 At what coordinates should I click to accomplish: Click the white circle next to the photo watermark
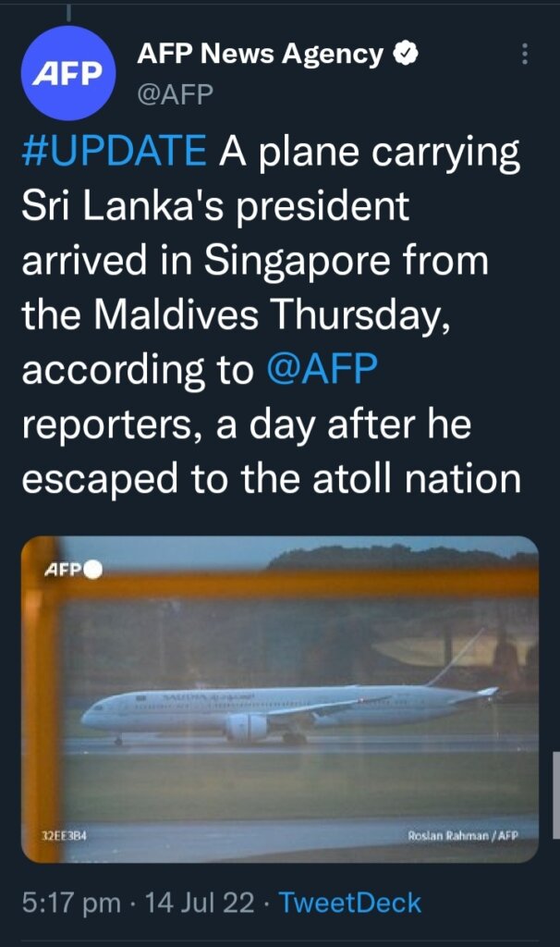(x=92, y=570)
